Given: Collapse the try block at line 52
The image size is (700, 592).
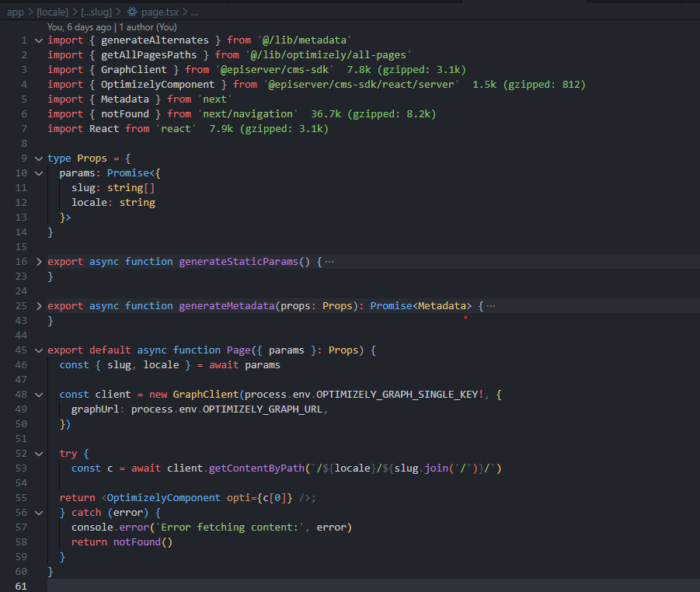Looking at the screenshot, I should coord(39,454).
